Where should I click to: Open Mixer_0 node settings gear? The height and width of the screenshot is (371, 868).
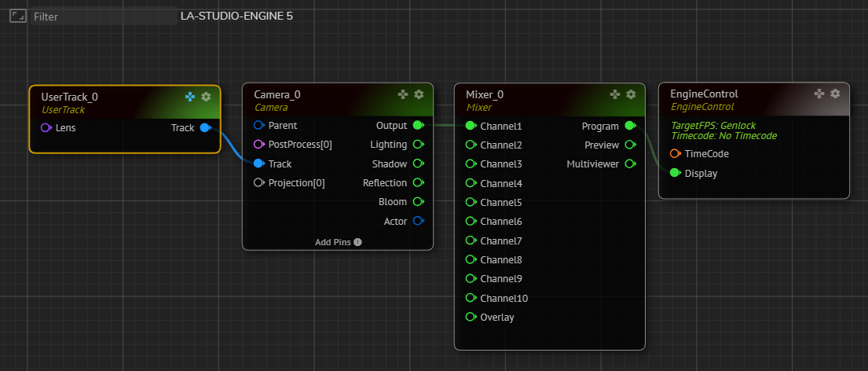pyautogui.click(x=631, y=94)
